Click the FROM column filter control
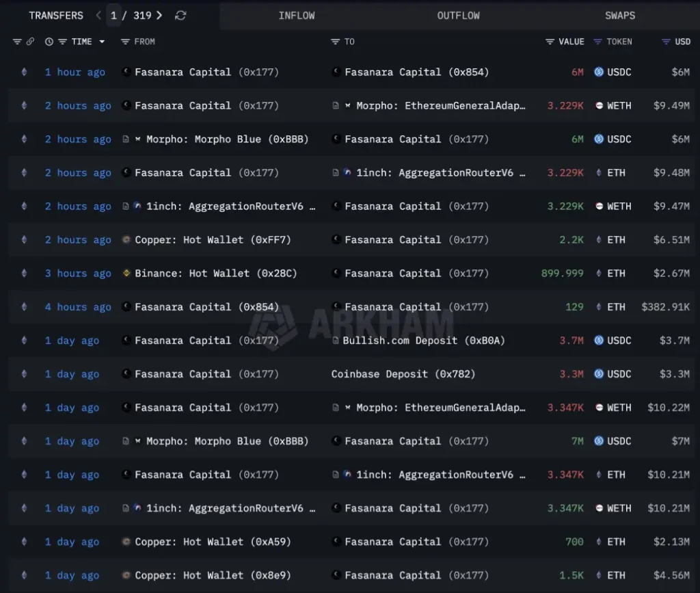Image resolution: width=700 pixels, height=593 pixels. 126,42
